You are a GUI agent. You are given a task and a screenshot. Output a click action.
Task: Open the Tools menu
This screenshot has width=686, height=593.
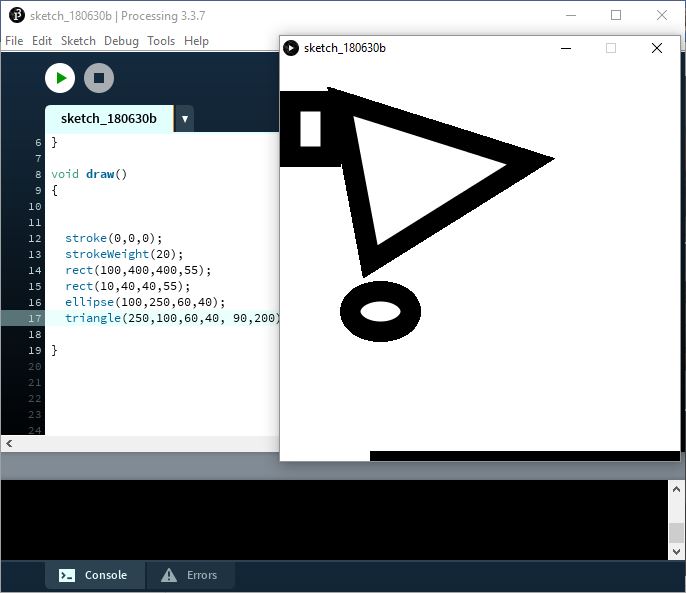click(161, 41)
